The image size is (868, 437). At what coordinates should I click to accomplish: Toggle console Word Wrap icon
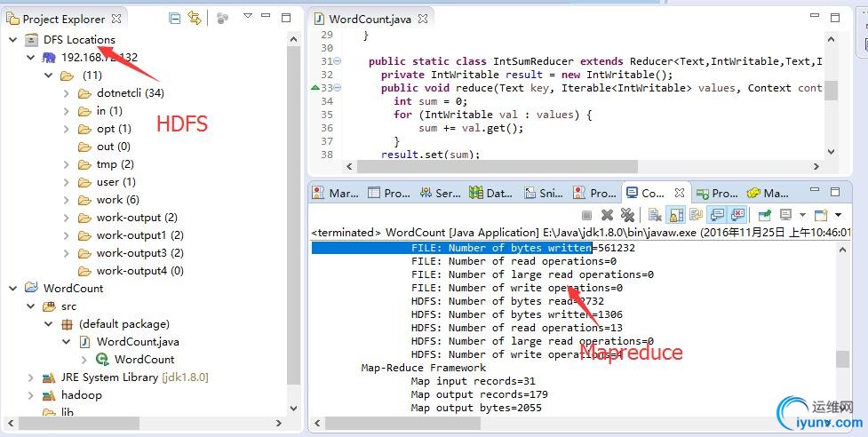(696, 215)
